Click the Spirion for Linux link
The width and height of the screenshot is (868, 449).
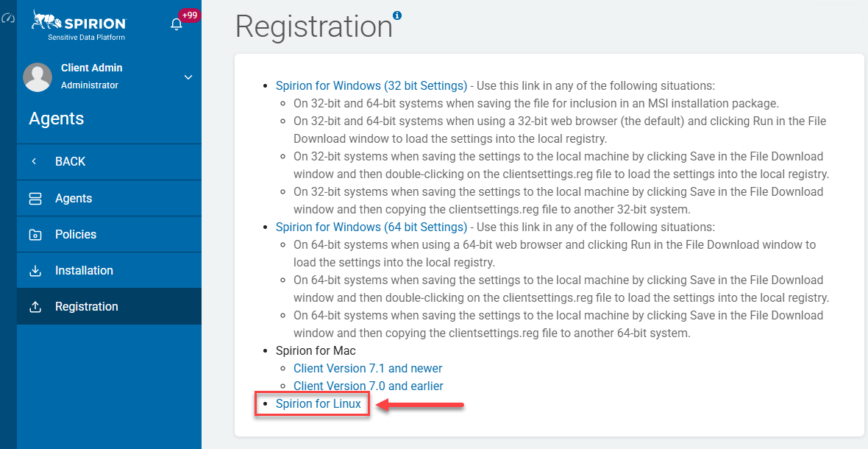tap(319, 403)
